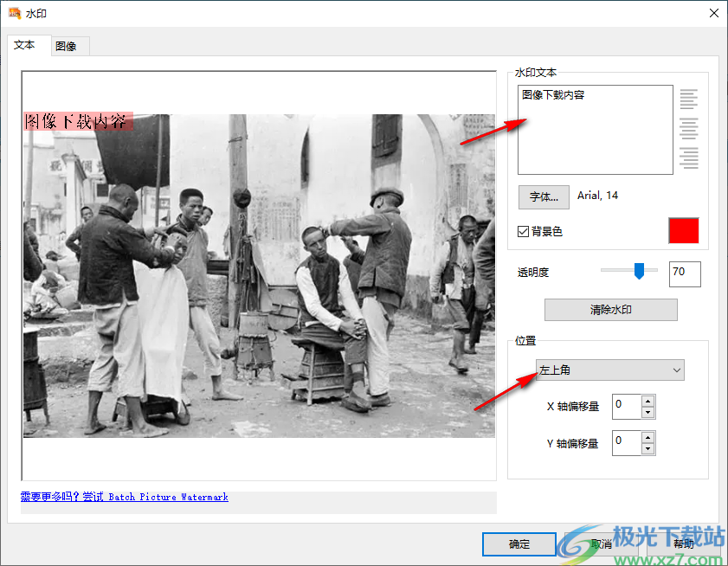
Task: Open the 位置 dropdown showing 左上角
Action: [x=610, y=370]
